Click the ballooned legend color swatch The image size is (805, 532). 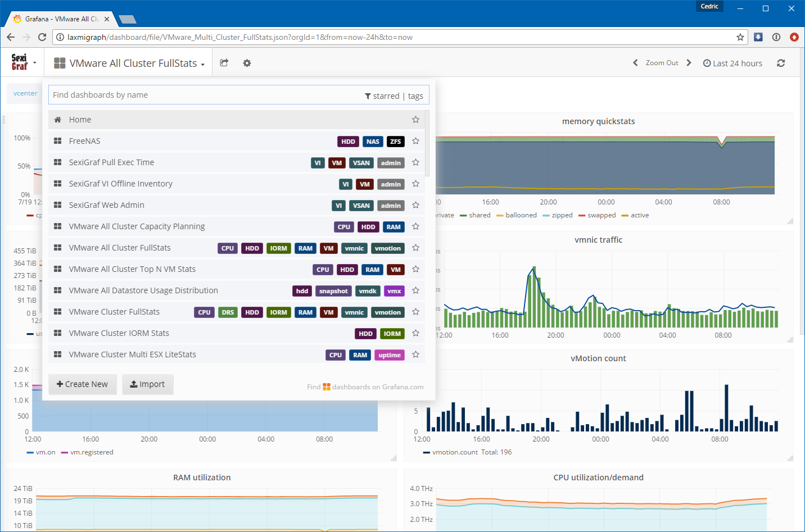[x=499, y=215]
